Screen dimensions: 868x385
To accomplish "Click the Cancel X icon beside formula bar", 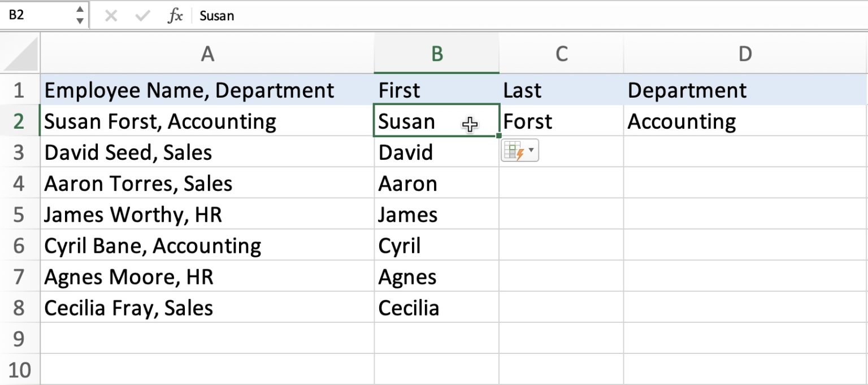I will pos(112,16).
